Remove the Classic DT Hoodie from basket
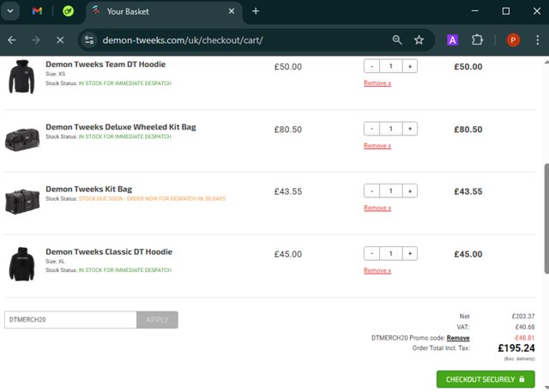The height and width of the screenshot is (392, 549). tap(377, 270)
